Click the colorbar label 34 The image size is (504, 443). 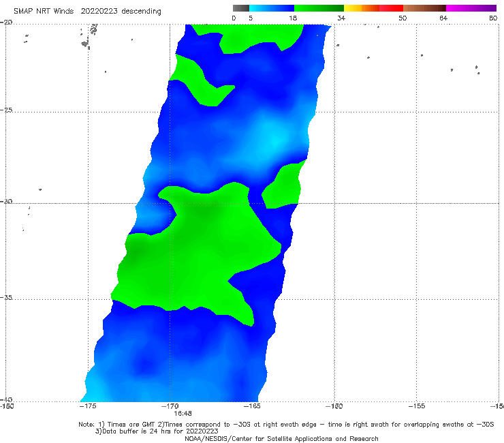coord(341,18)
